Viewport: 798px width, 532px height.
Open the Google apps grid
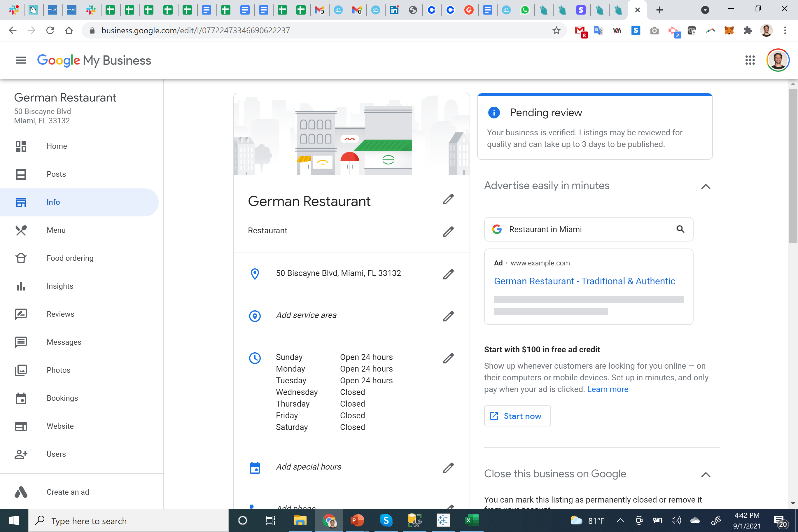(x=750, y=60)
